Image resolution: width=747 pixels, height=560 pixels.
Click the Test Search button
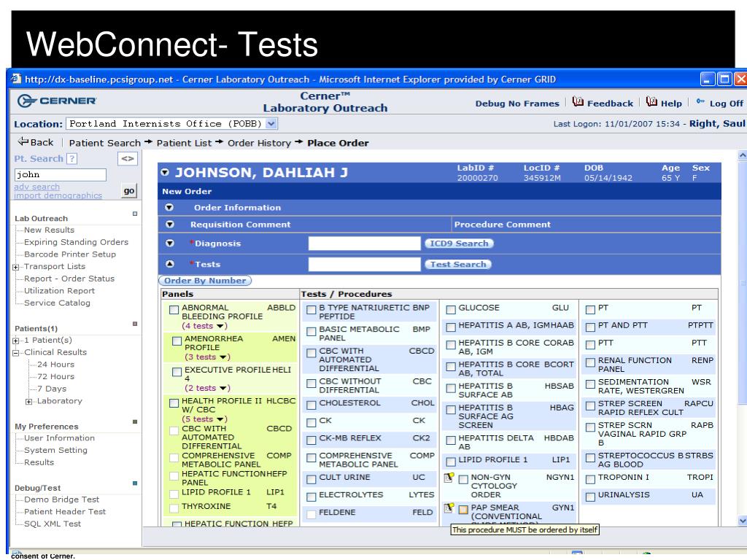tap(458, 264)
